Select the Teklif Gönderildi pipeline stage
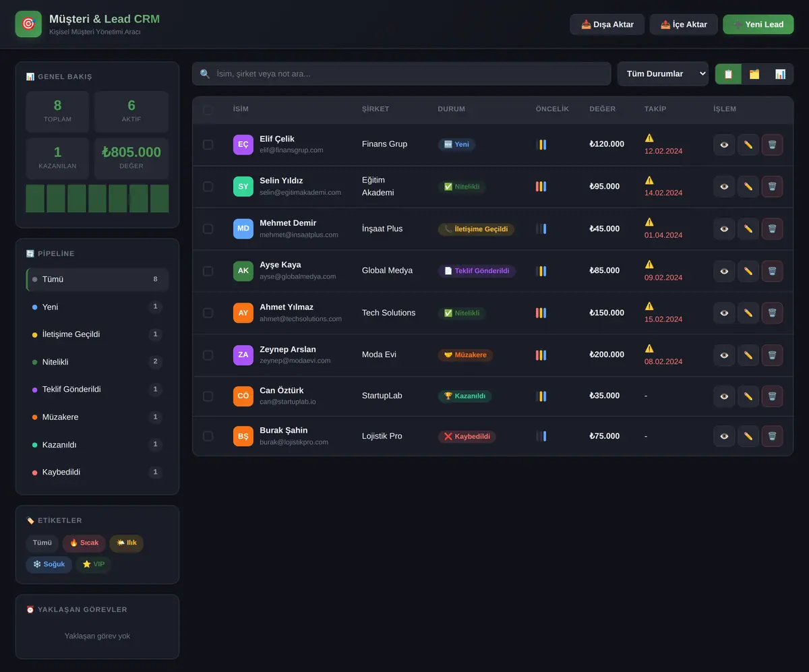The width and height of the screenshot is (809, 672). (x=97, y=390)
